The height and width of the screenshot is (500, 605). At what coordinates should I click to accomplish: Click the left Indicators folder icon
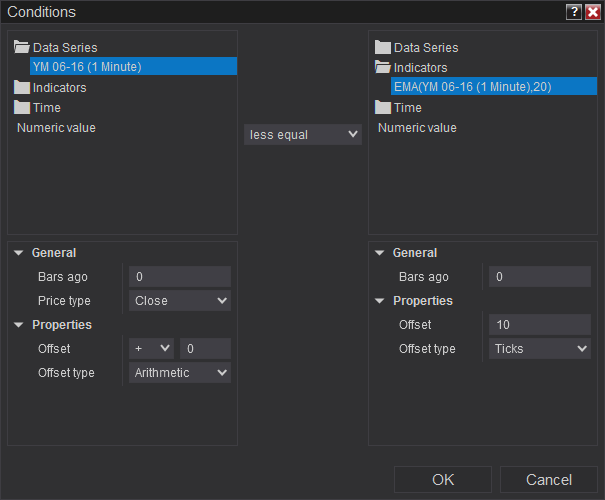point(22,87)
